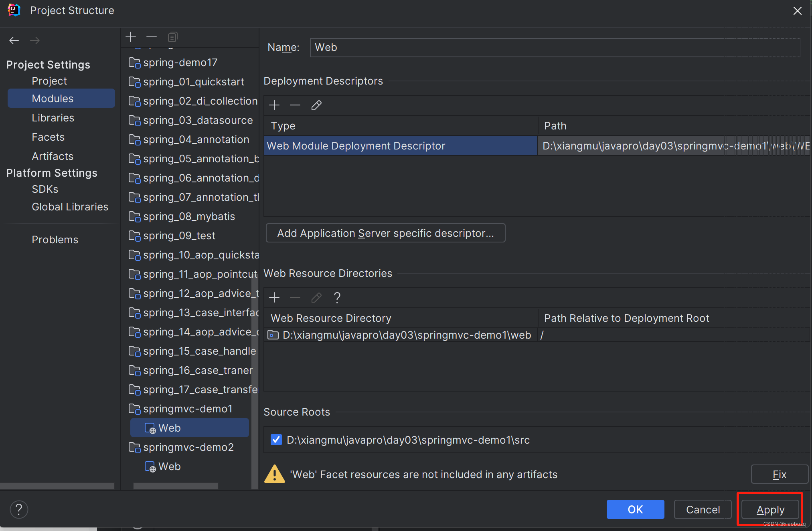The height and width of the screenshot is (531, 812).
Task: Open the Libraries settings section
Action: pos(53,118)
